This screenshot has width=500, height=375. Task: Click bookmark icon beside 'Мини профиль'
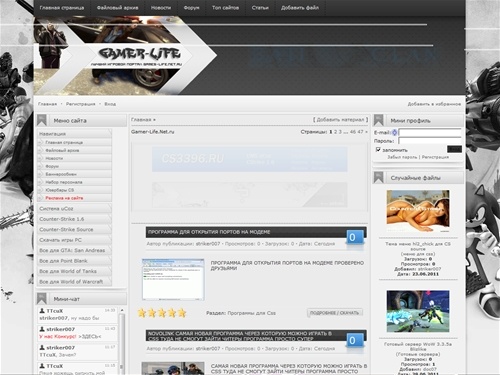point(378,120)
